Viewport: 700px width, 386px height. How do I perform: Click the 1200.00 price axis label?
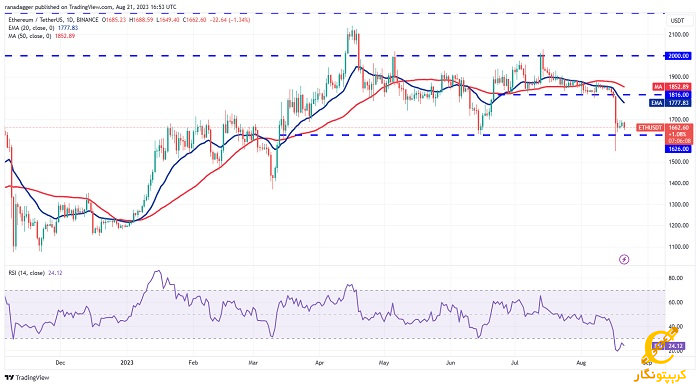[679, 225]
